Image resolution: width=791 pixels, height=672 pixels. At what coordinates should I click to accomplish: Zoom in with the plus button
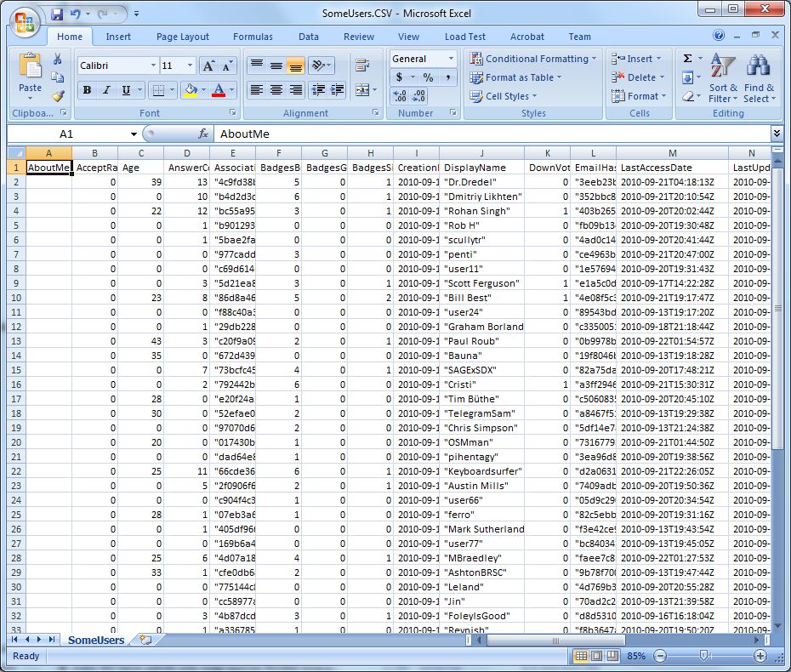(x=760, y=656)
